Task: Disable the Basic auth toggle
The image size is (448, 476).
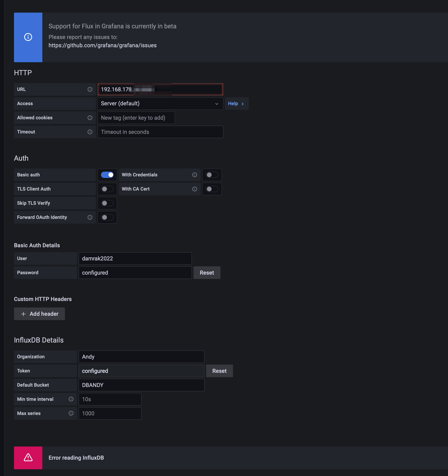Action: click(x=107, y=175)
